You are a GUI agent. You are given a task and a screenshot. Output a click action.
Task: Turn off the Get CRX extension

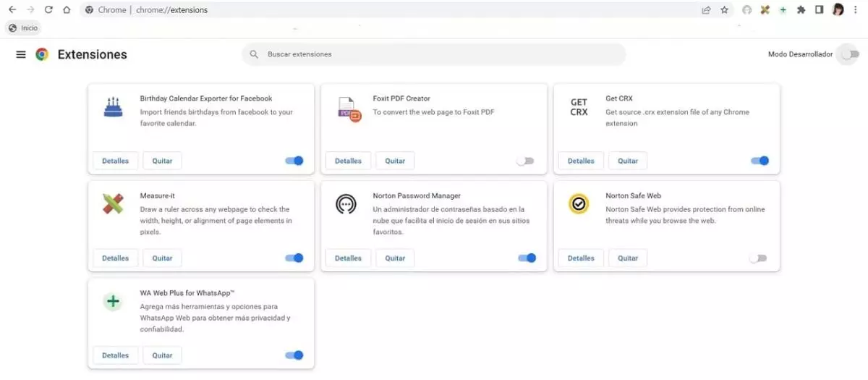pos(760,161)
